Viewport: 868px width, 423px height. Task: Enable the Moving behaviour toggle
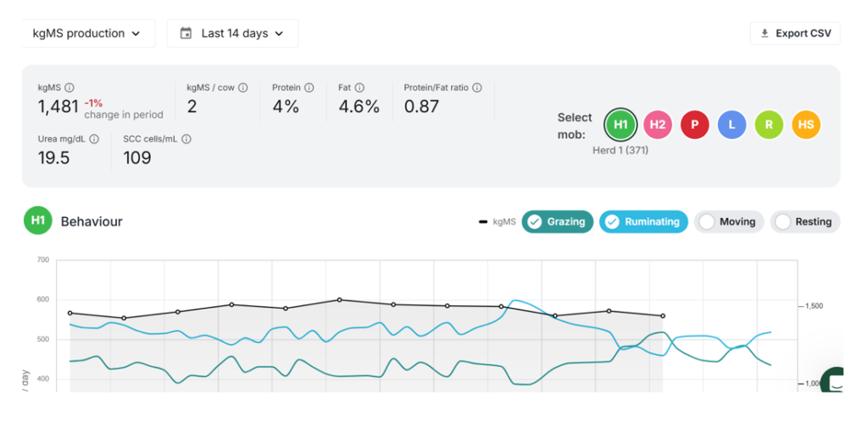[729, 222]
